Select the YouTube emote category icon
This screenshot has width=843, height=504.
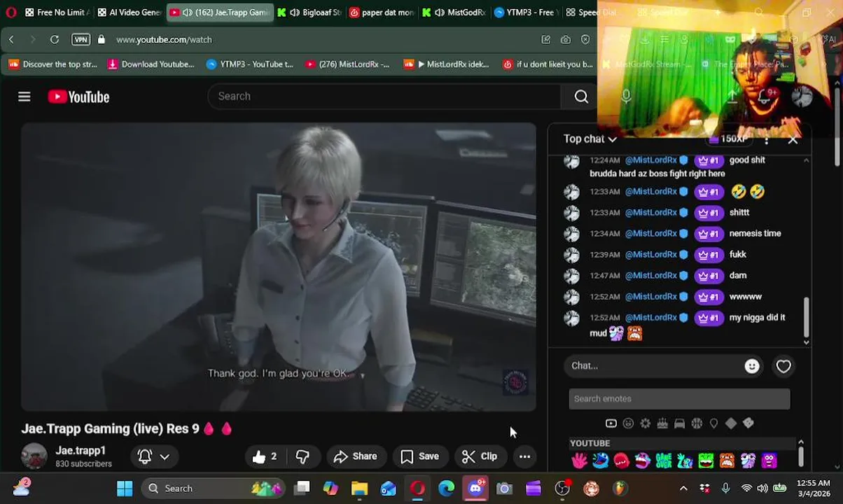[611, 423]
